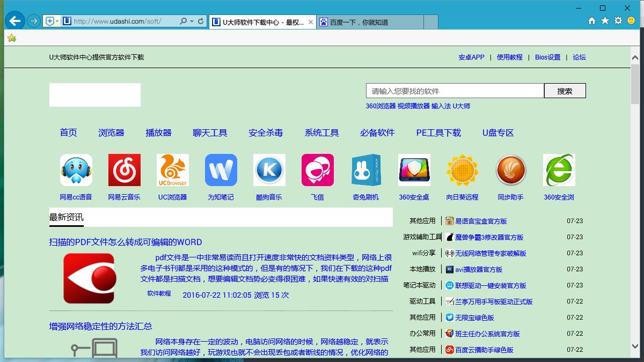Open the browser Tools gear icon
Screen dimensions: 644x362
[618, 21]
